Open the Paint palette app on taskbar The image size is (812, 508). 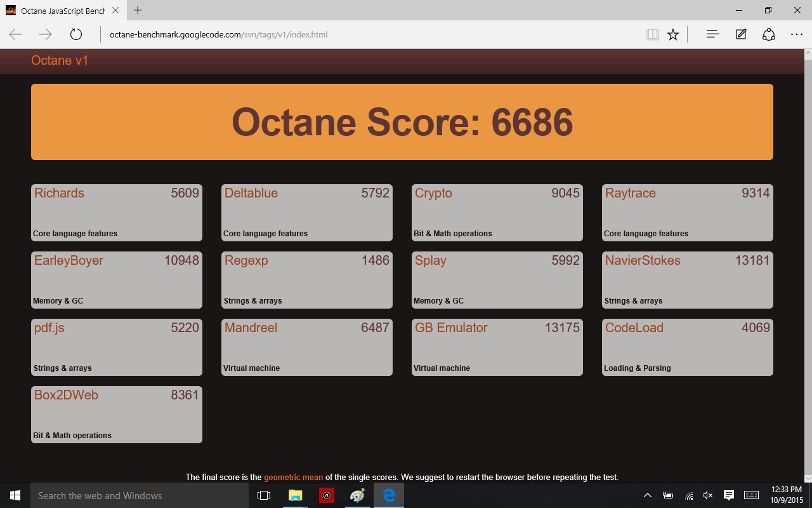pyautogui.click(x=358, y=495)
